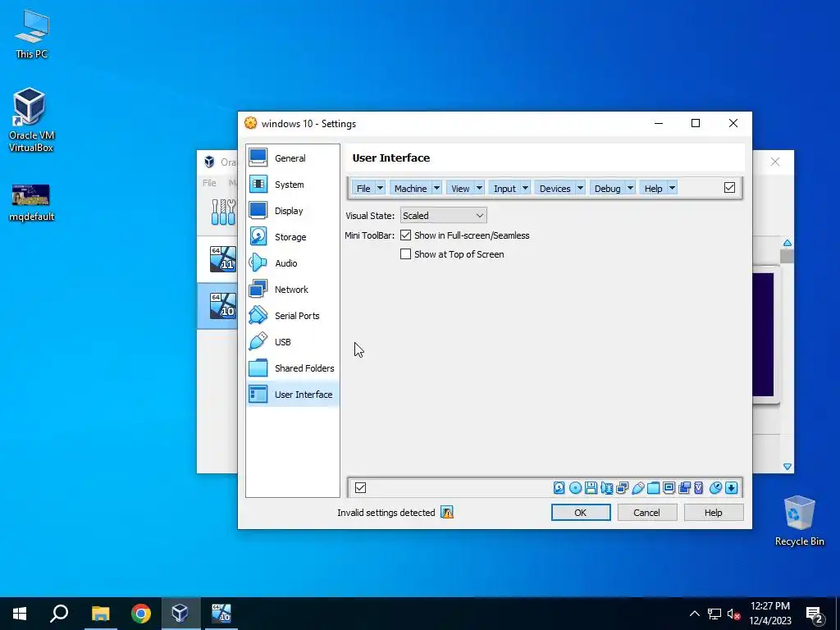Click the USB plug status bar icon

(637, 487)
